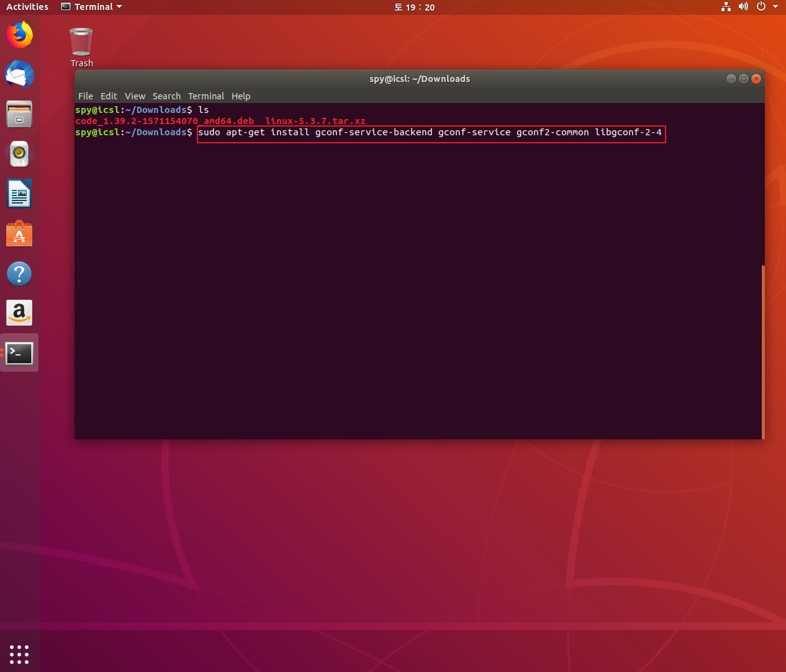Launch Firefox from the dock
The width and height of the screenshot is (786, 672).
click(x=19, y=35)
